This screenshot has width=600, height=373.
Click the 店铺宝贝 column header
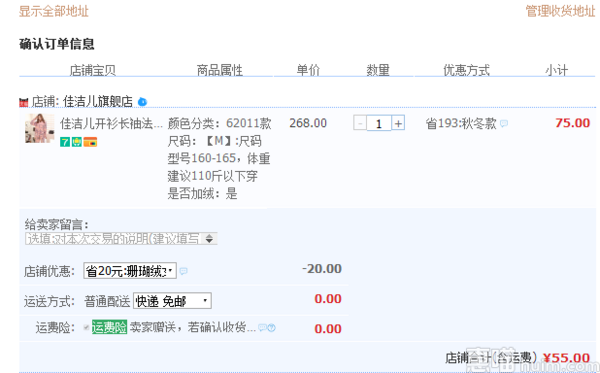click(93, 70)
